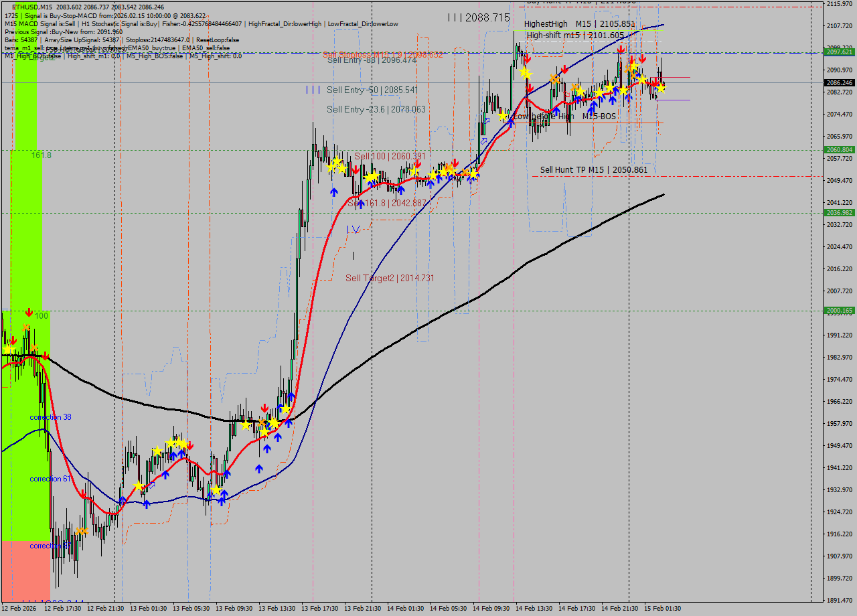
Task: Click the green 2097.621 price level tag
Action: pos(840,52)
